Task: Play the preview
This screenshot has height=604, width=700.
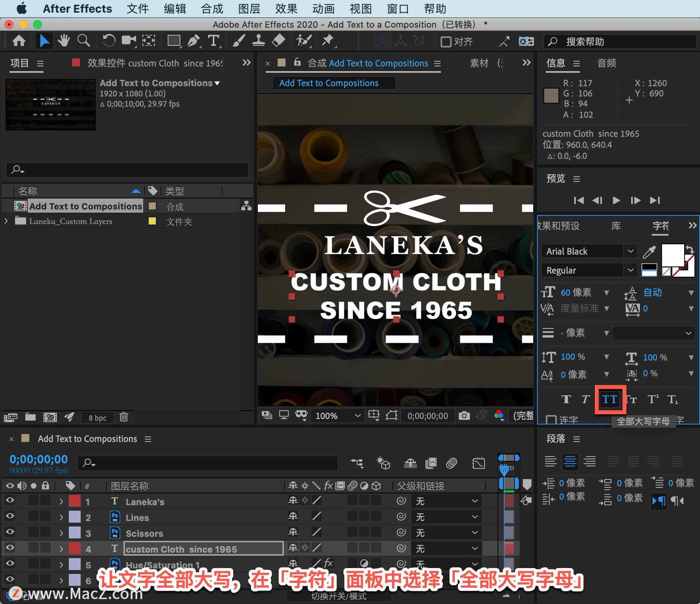Action: pos(616,200)
